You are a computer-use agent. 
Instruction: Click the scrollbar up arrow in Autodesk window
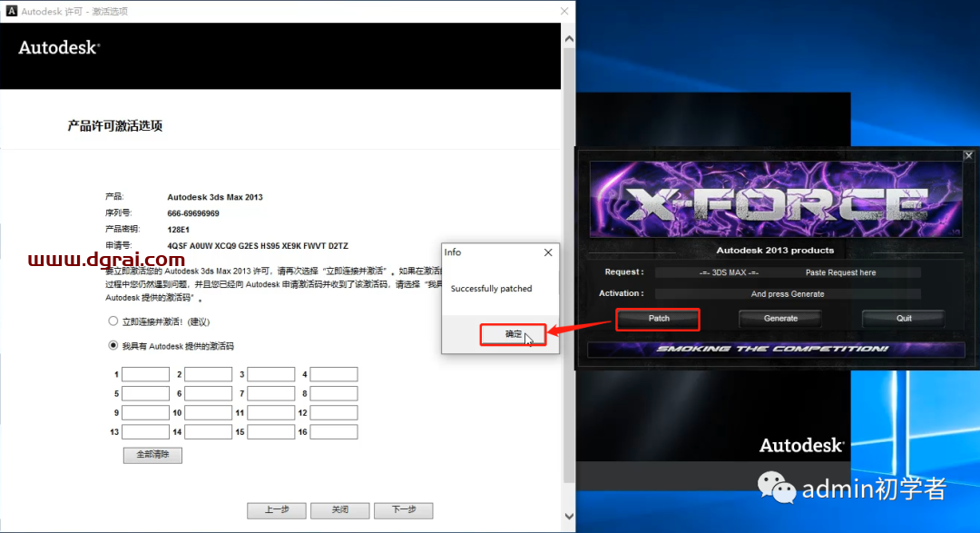569,39
